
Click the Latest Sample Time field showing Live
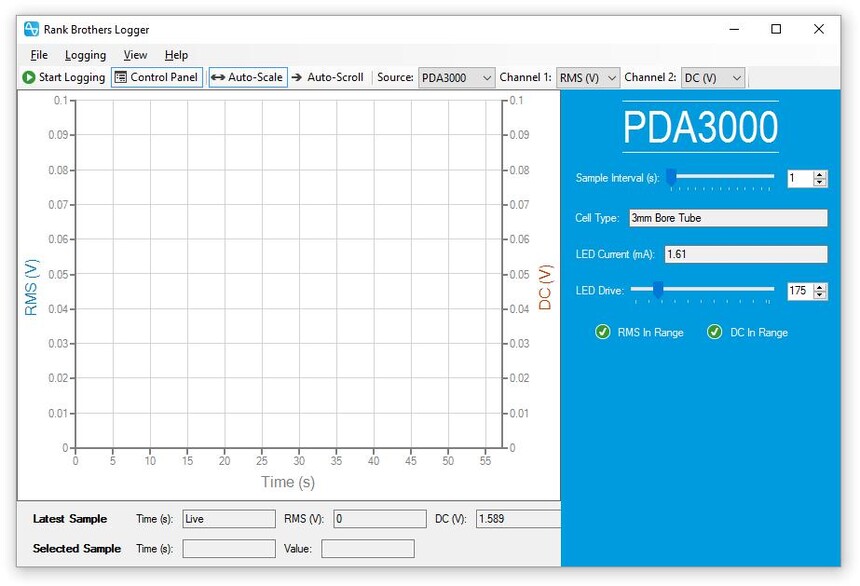229,519
